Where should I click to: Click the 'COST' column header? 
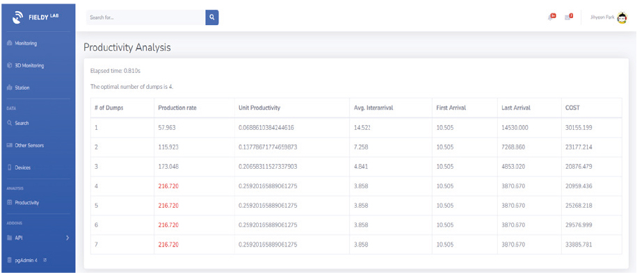click(x=572, y=108)
